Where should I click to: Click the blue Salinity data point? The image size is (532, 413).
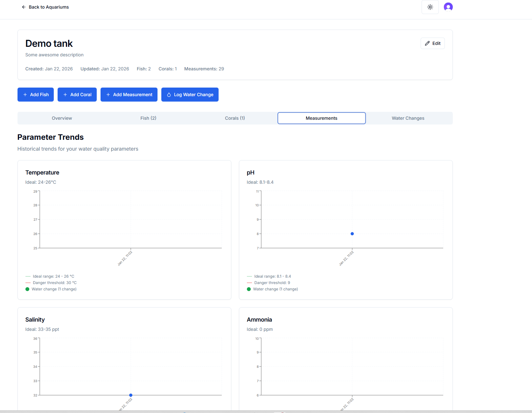pyautogui.click(x=131, y=395)
